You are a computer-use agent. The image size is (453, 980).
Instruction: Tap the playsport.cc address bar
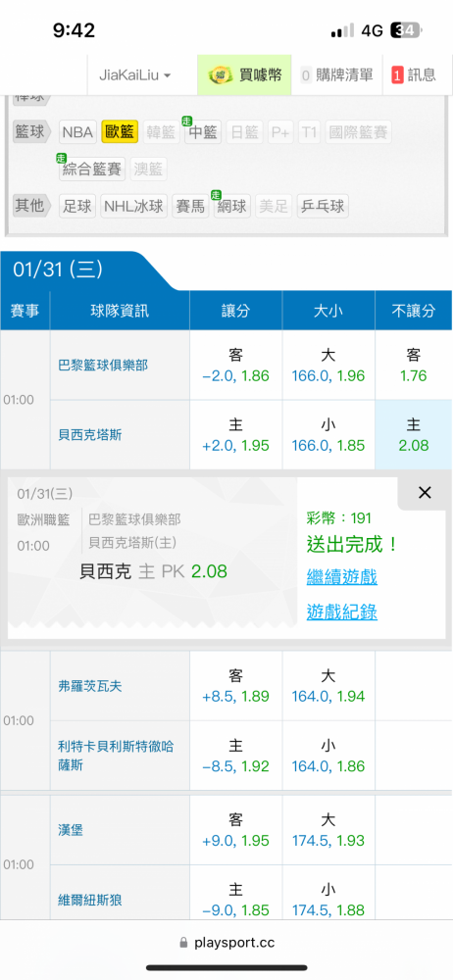(x=226, y=943)
